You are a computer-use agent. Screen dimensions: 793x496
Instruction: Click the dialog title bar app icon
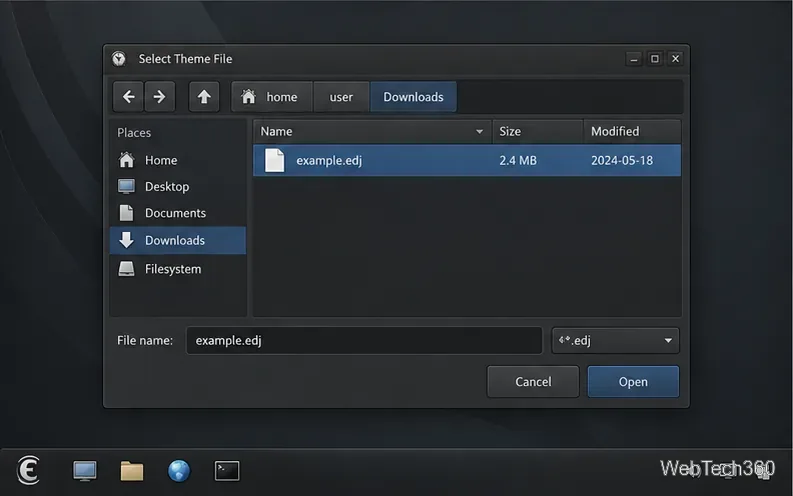pyautogui.click(x=119, y=59)
